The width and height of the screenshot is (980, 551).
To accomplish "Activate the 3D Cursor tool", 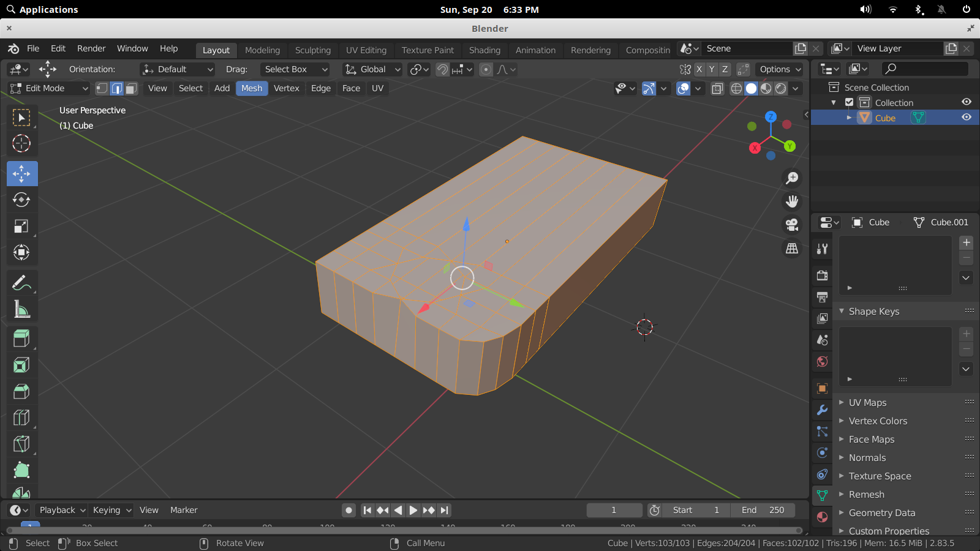I will (21, 143).
